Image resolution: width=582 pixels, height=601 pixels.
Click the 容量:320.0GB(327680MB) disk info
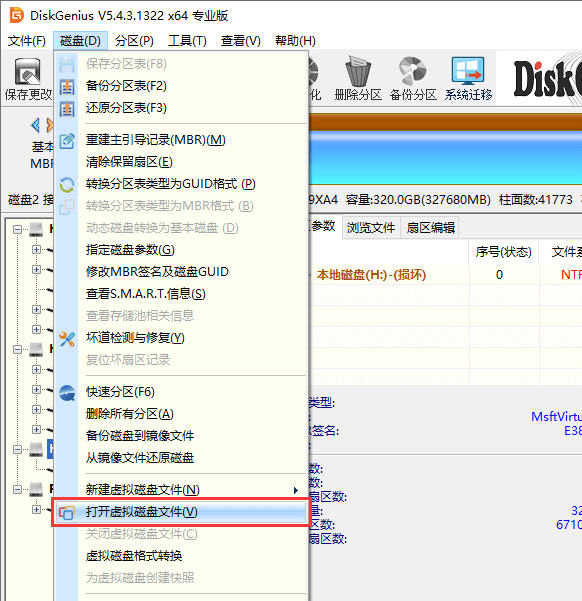tap(418, 200)
